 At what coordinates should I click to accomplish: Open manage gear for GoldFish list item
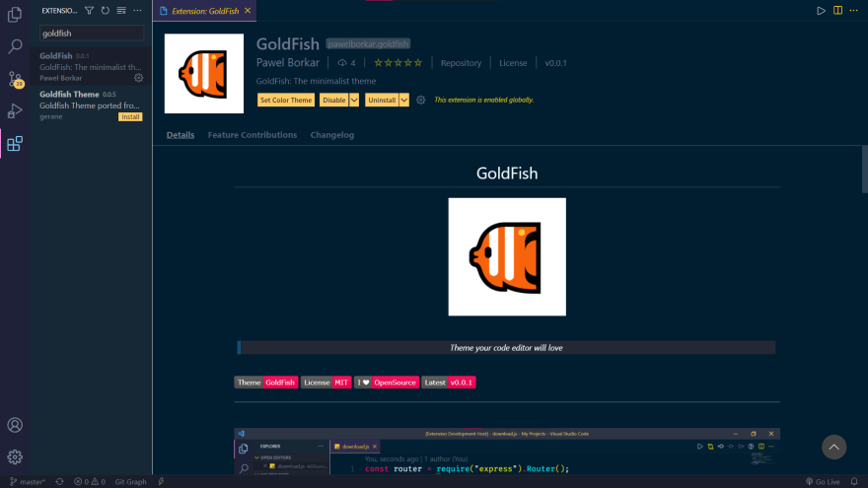coord(138,78)
